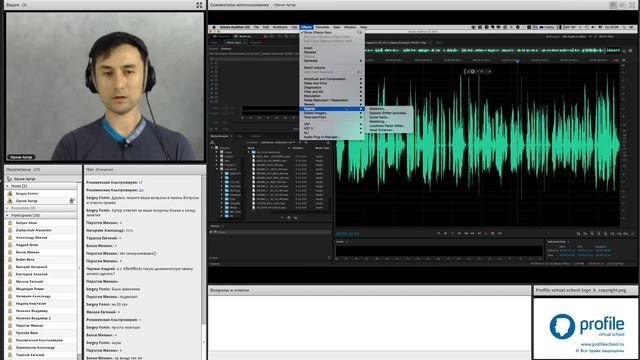Choose Amplitude and Compression in Effects menu
The image size is (640, 360).
tap(324, 79)
